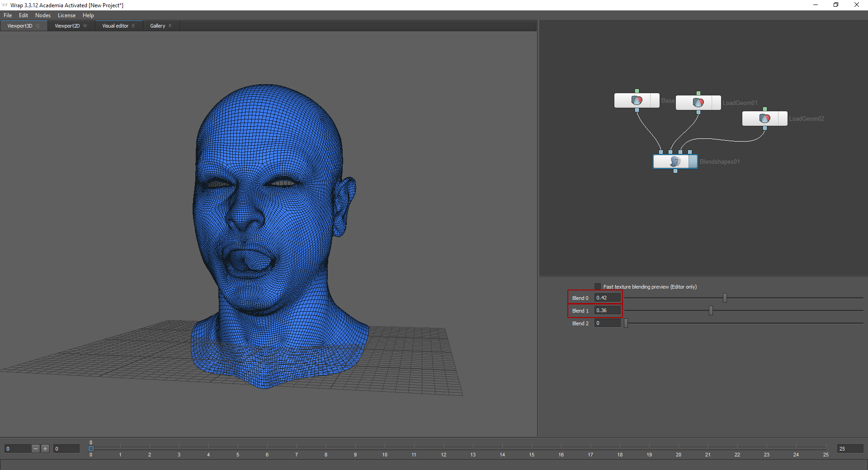Viewport: 868px width, 470px height.
Task: Click the minus frame button on timeline
Action: (36, 449)
